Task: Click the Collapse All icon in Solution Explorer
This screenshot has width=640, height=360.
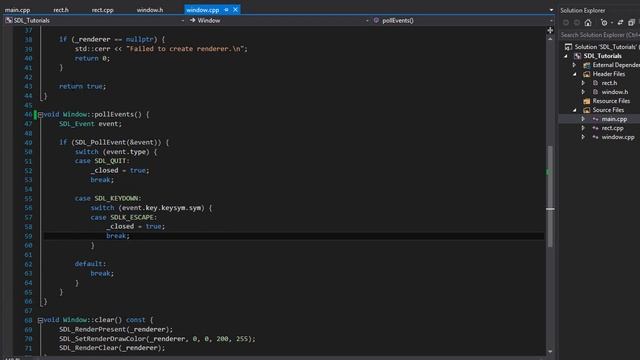Action: click(631, 22)
